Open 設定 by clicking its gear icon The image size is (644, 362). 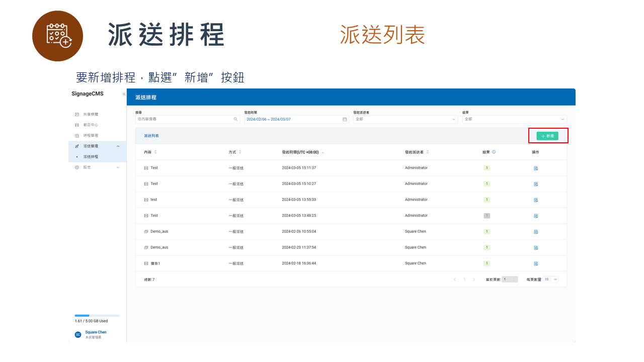(x=76, y=167)
